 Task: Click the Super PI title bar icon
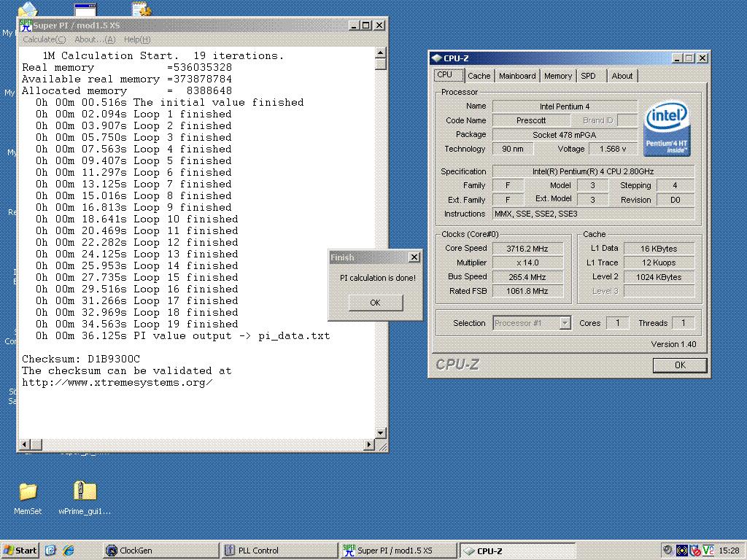tap(26, 26)
